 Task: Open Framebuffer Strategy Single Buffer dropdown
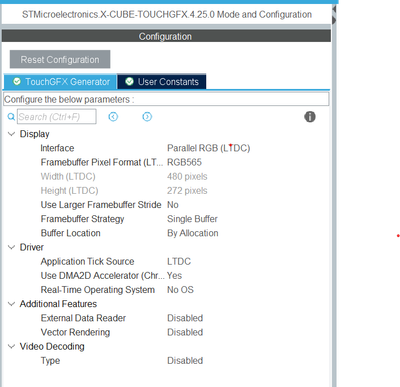point(192,219)
